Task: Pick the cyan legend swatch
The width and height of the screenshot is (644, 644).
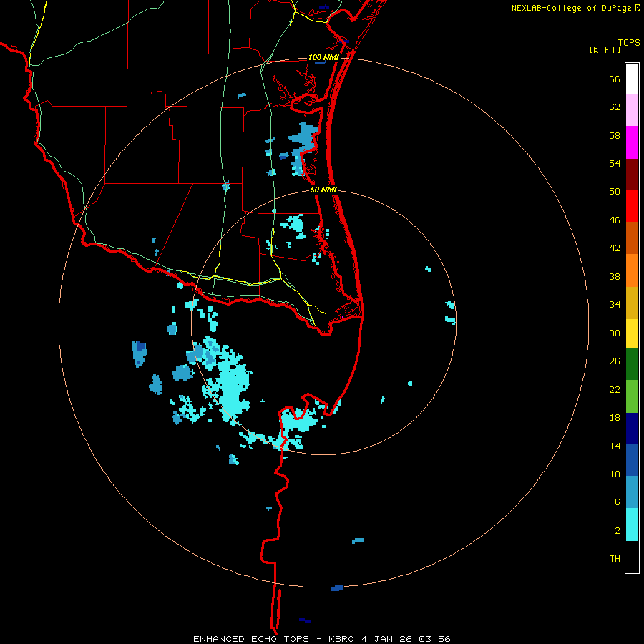Action: point(632,525)
